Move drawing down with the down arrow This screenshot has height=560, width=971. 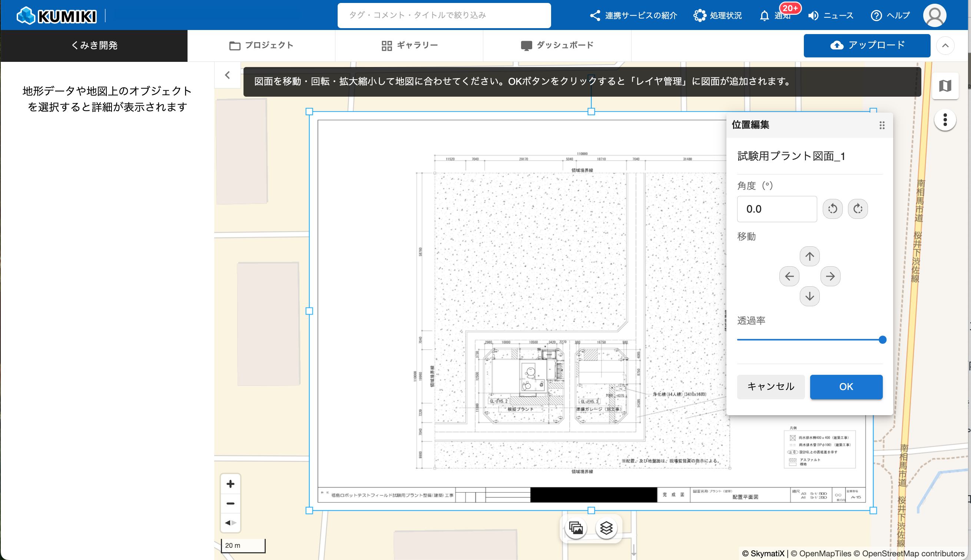[x=809, y=296]
